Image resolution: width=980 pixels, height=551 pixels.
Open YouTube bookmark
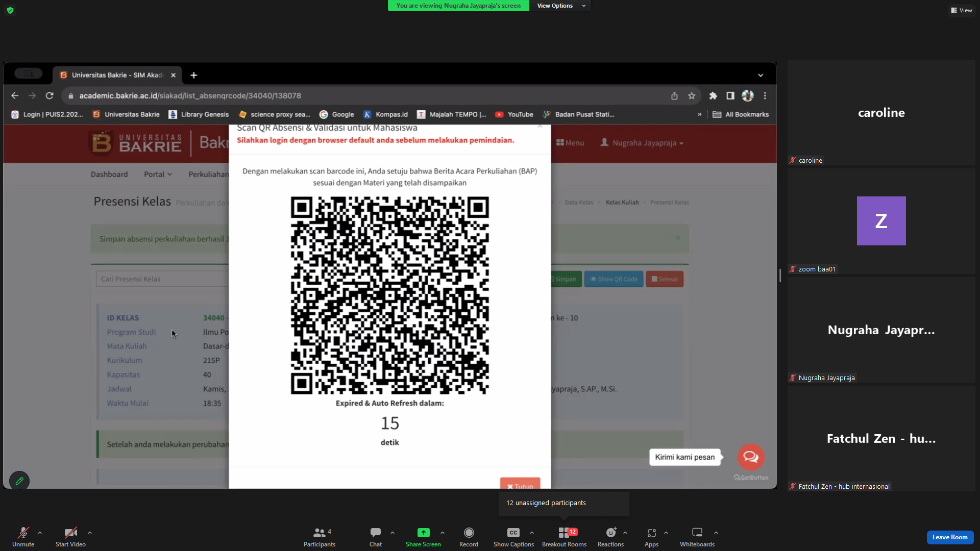pyautogui.click(x=514, y=114)
